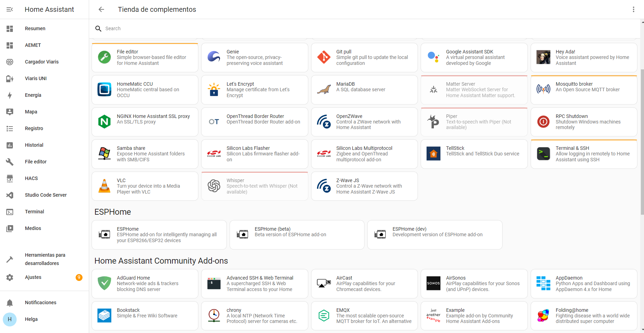Click the add-on Search field

[x=364, y=28]
